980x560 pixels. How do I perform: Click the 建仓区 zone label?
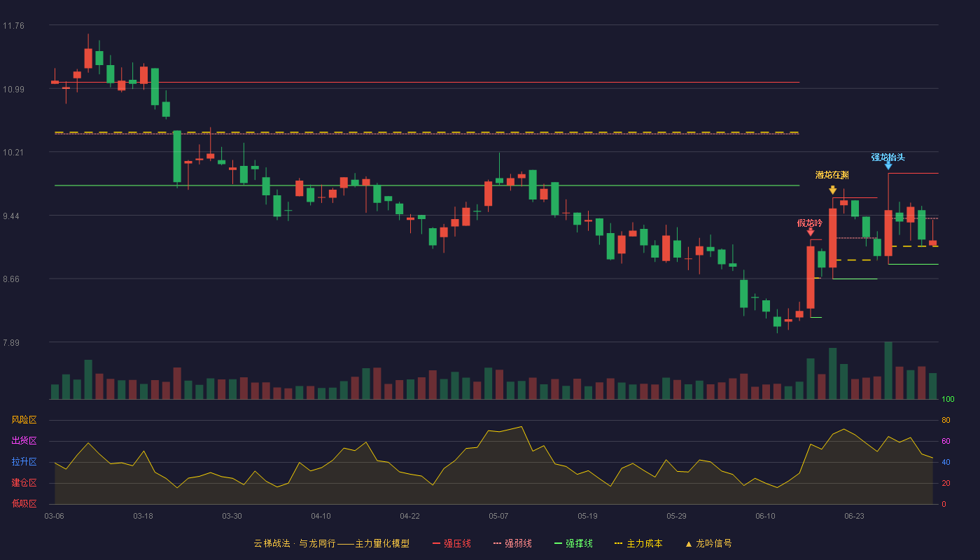click(24, 483)
